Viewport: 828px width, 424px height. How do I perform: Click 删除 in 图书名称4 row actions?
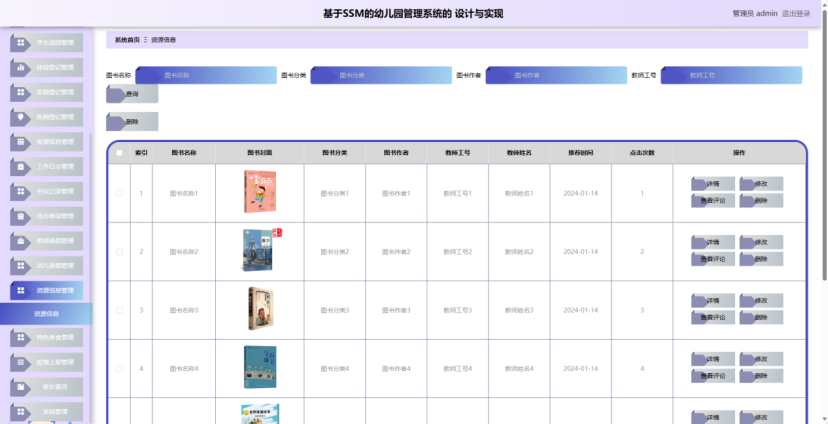point(761,376)
